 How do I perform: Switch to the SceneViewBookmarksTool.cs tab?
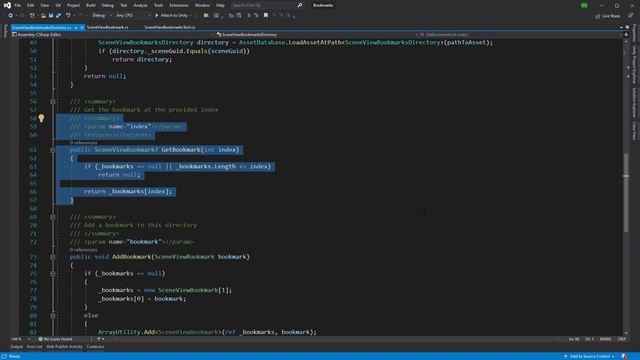click(170, 27)
